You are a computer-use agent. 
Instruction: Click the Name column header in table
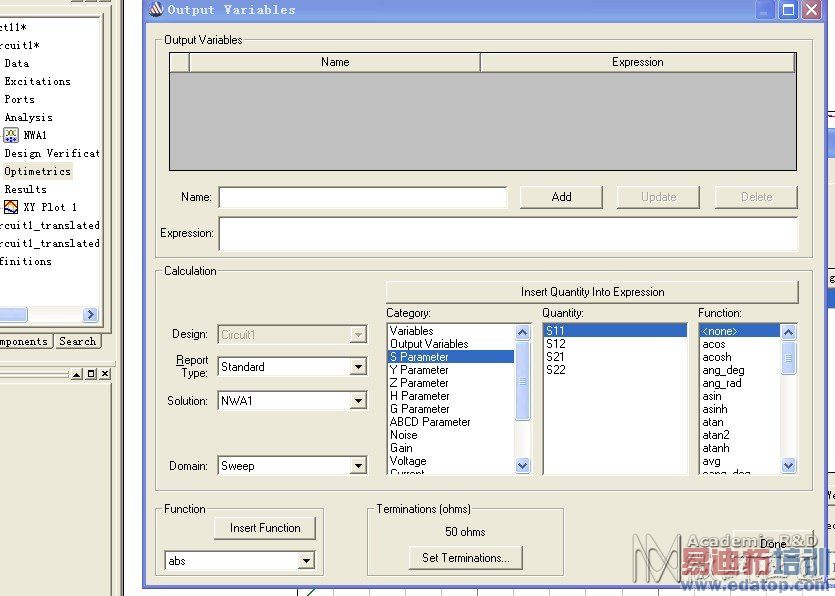335,62
